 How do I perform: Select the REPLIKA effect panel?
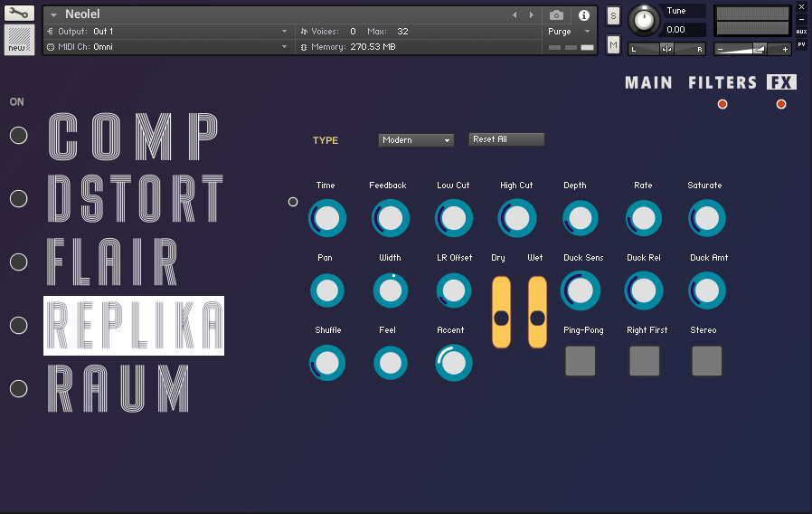[x=134, y=326]
